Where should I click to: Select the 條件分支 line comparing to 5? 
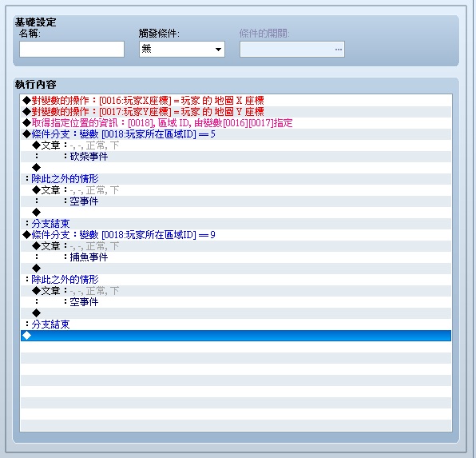[x=236, y=134]
